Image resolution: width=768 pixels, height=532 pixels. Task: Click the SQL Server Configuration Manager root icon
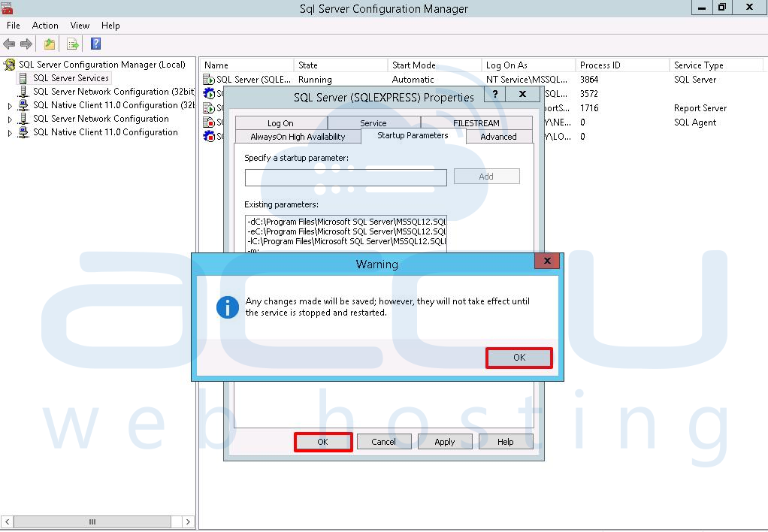pyautogui.click(x=9, y=65)
